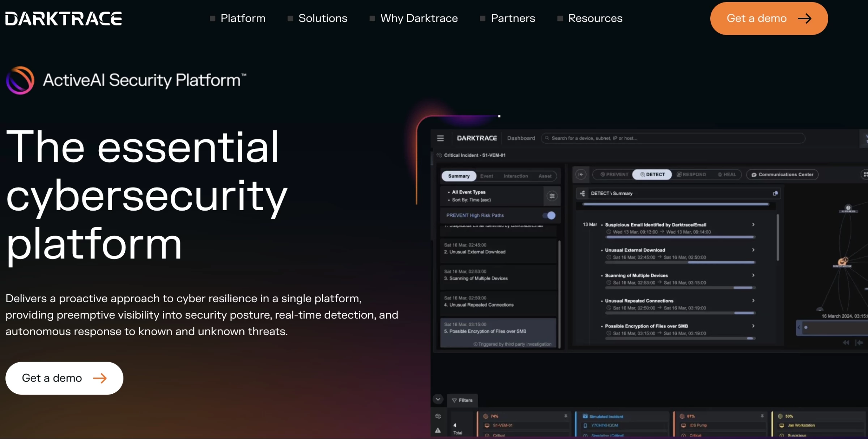Screen dimensions: 868x439
Task: Click the AI icon beside Critical Incident title
Action: pos(439,155)
